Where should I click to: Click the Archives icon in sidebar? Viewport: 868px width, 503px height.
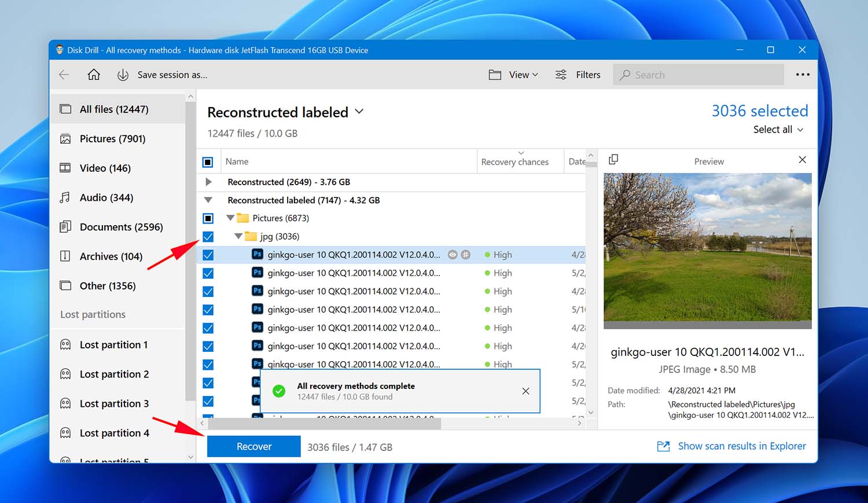(65, 256)
